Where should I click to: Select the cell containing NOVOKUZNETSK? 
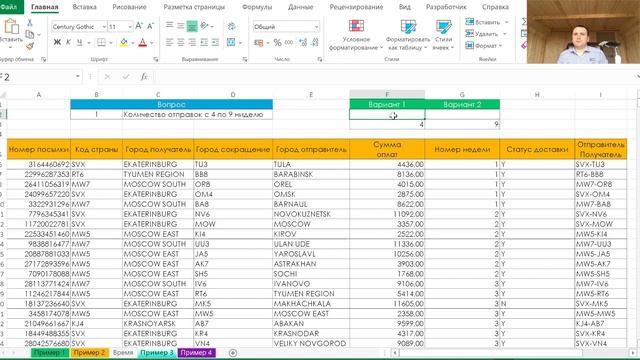pyautogui.click(x=311, y=214)
